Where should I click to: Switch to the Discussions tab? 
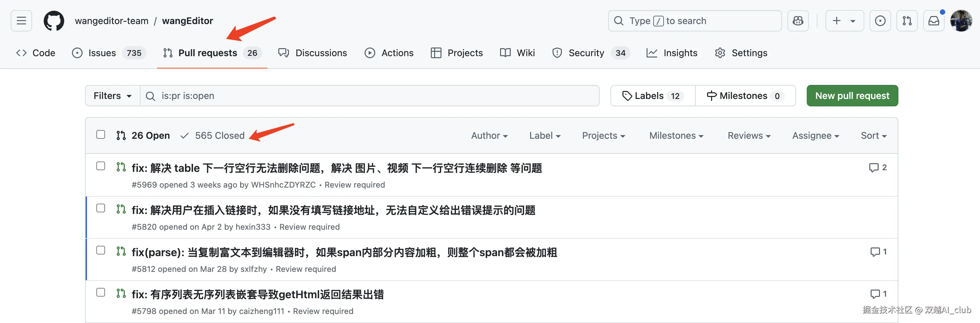point(313,53)
